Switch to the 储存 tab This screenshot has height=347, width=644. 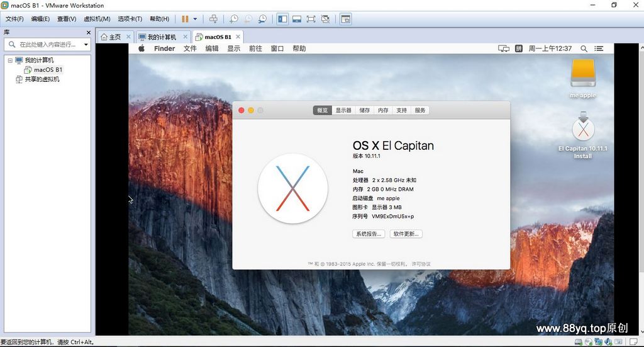click(364, 110)
